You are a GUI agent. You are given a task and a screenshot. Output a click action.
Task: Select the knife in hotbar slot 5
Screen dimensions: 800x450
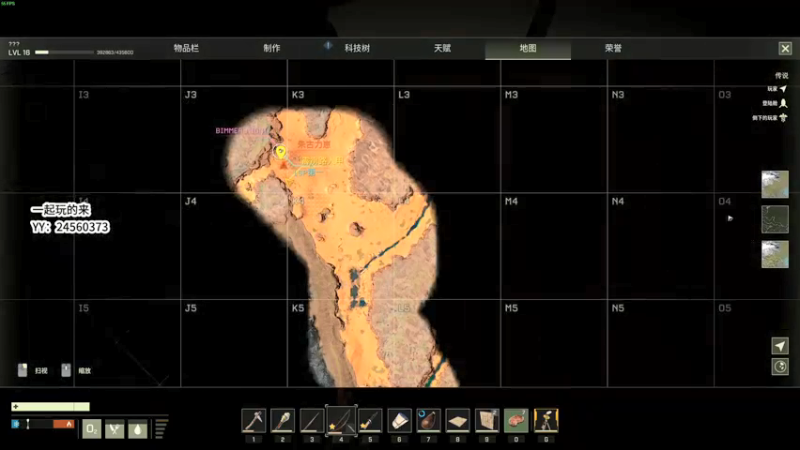(x=370, y=421)
